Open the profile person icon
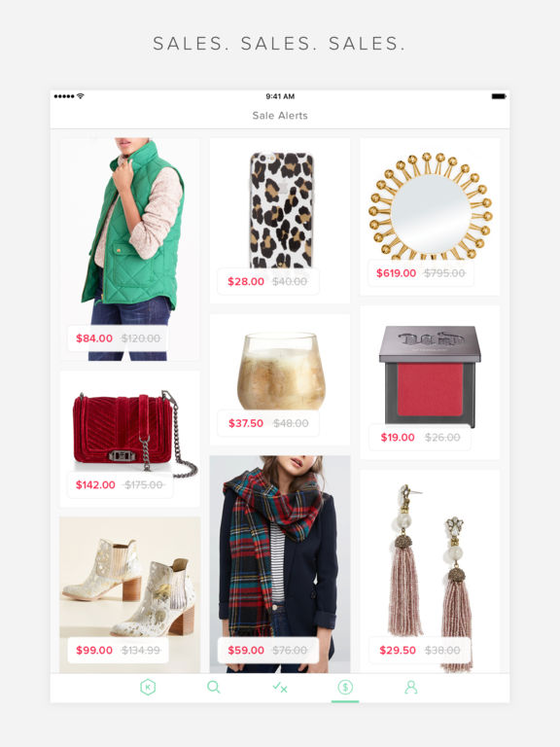This screenshot has width=560, height=747. click(411, 687)
